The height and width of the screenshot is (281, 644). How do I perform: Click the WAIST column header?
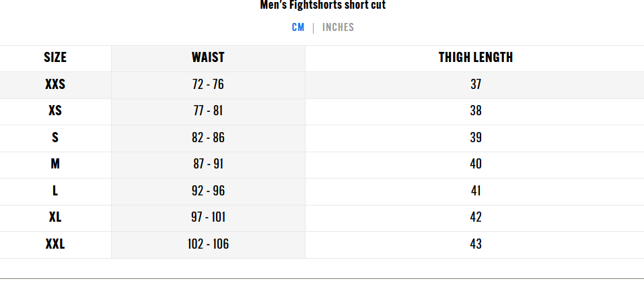pyautogui.click(x=208, y=57)
